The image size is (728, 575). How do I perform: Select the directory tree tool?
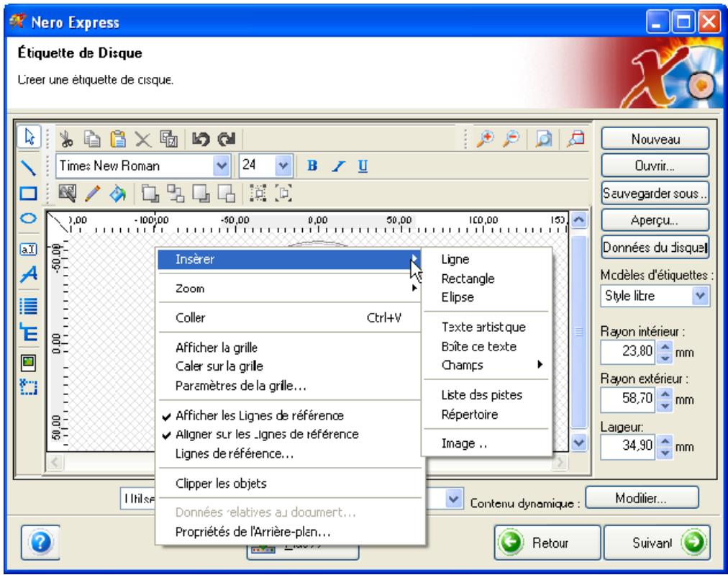click(x=29, y=332)
